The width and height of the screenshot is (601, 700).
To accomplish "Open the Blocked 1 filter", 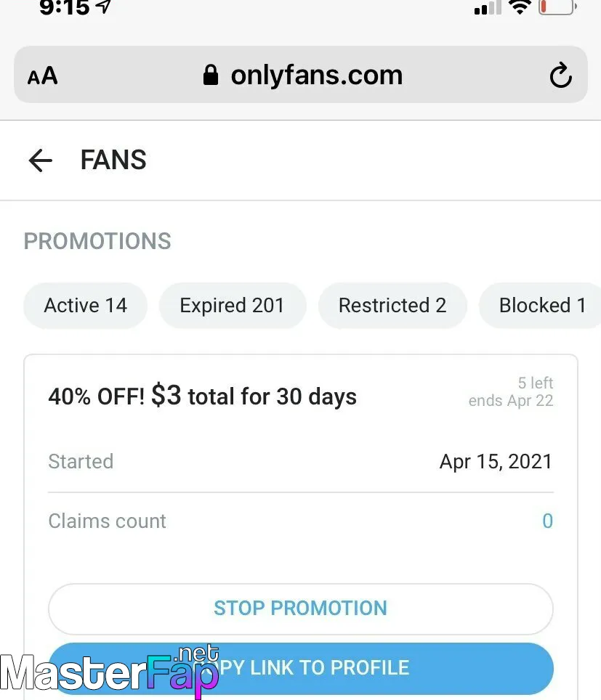I will click(540, 306).
